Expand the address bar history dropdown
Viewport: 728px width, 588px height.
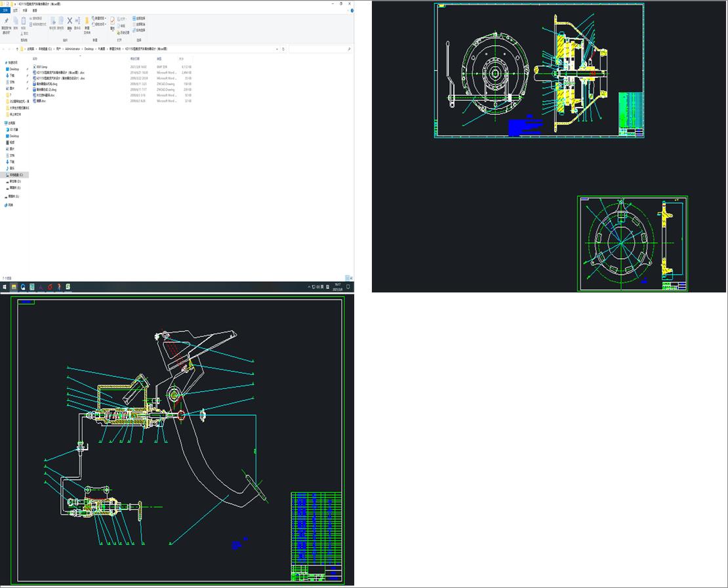(278, 49)
